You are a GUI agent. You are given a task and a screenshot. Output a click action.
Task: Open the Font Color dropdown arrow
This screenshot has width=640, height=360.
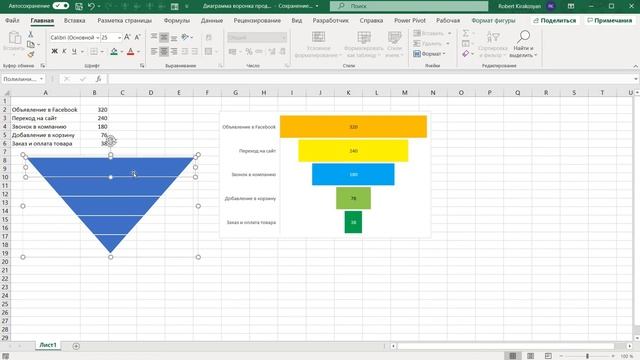138,51
